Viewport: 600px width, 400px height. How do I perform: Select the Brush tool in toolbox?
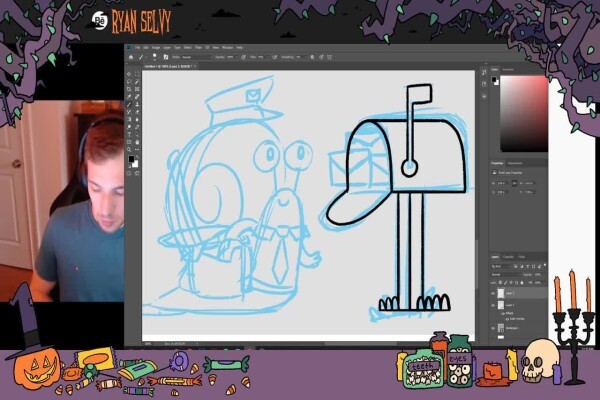pos(129,104)
